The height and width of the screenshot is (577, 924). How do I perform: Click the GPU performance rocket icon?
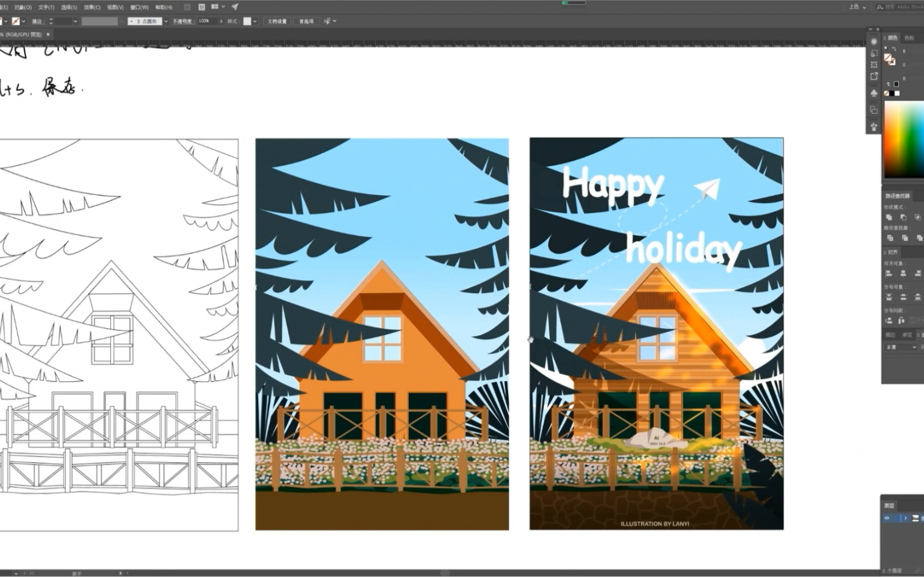[x=235, y=7]
